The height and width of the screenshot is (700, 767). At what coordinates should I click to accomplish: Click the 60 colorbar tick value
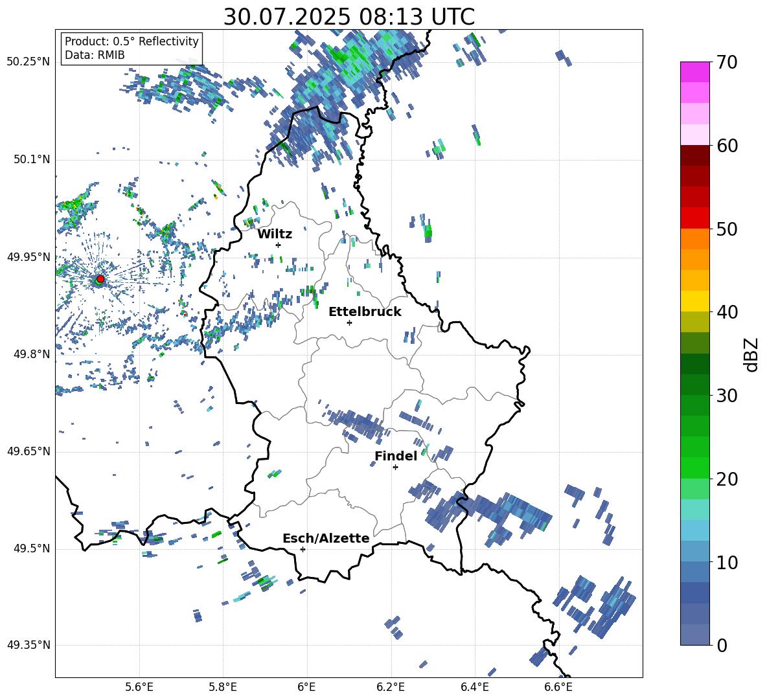[727, 146]
